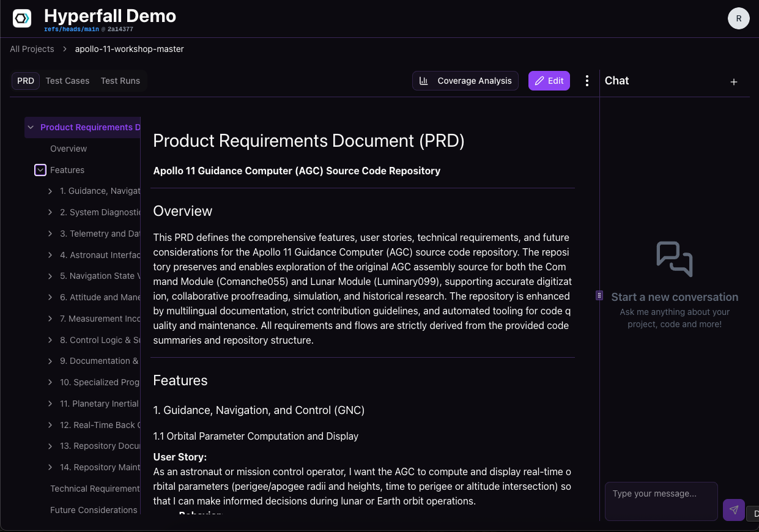This screenshot has height=532, width=759.
Task: Click the Edit button
Action: click(x=549, y=81)
